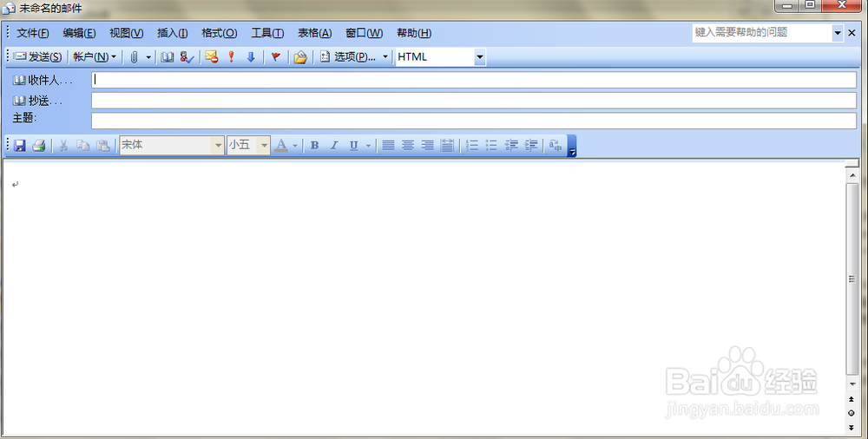Toggle underline formatting
Screen dimensions: 868x439
pyautogui.click(x=354, y=146)
